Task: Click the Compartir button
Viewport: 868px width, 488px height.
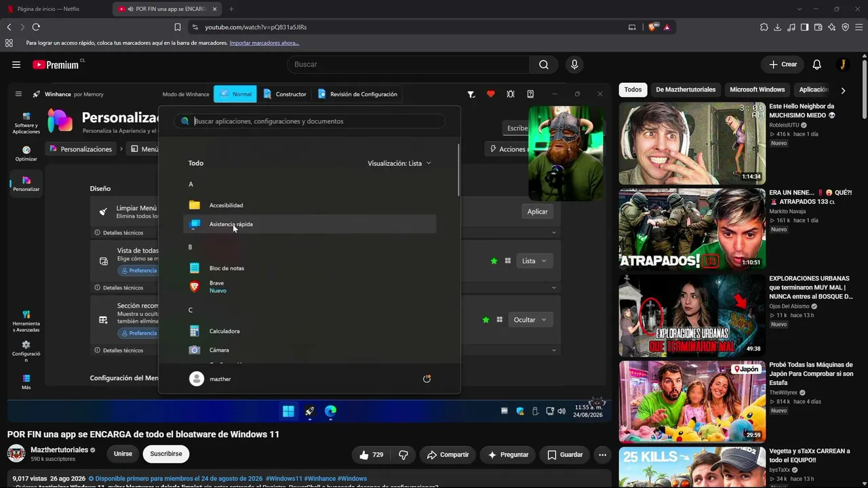Action: (448, 454)
